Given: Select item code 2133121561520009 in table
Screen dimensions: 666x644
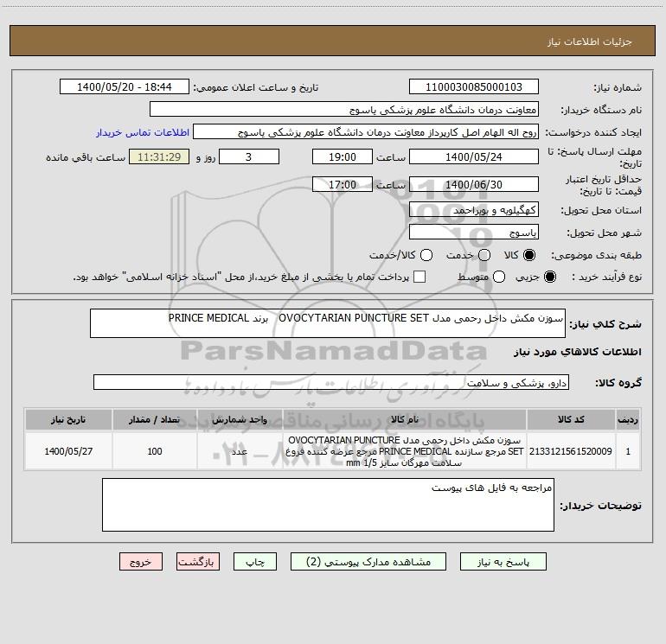Looking at the screenshot, I should (570, 451).
